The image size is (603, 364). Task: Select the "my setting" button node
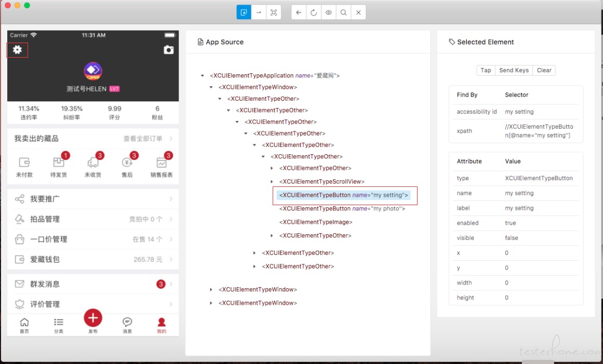click(343, 195)
